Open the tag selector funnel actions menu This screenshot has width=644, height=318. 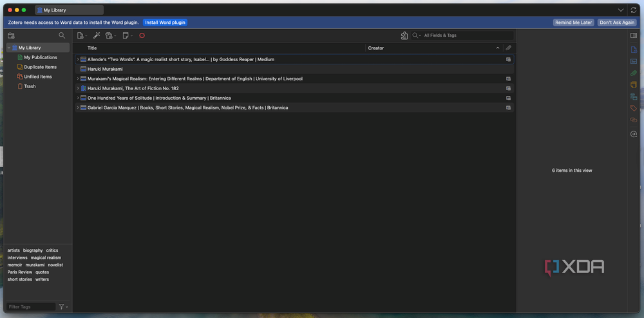[63, 307]
